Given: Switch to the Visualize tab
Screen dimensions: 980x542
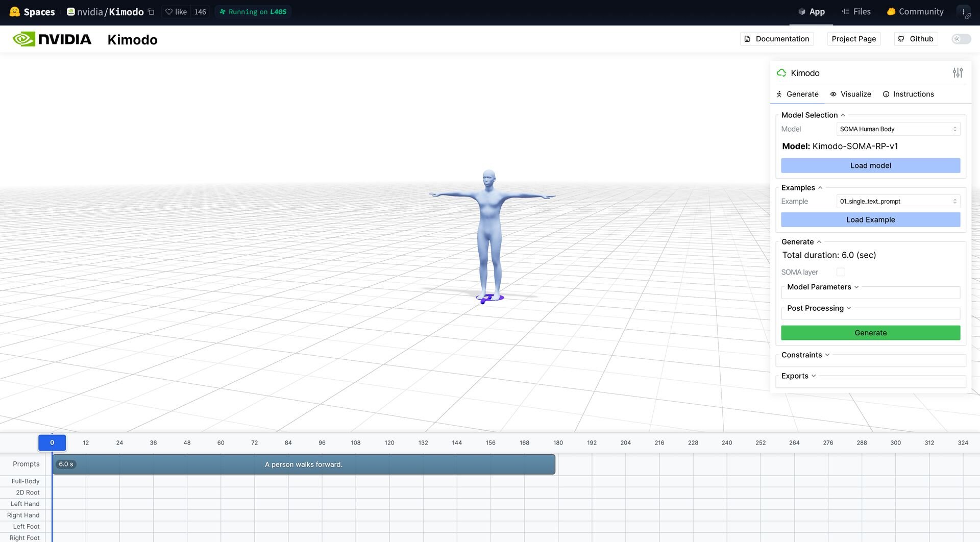Looking at the screenshot, I should pos(850,94).
